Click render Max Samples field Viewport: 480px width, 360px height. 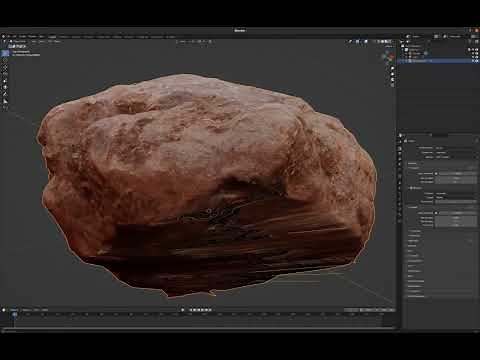456,218
